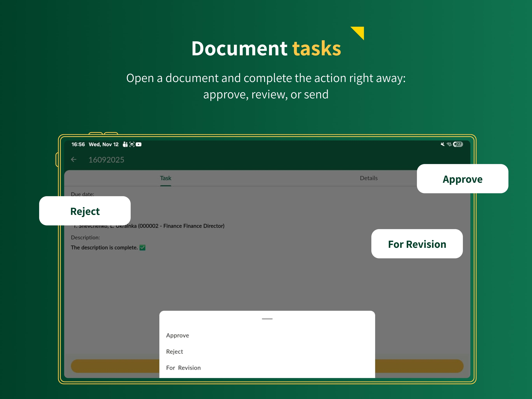Image resolution: width=532 pixels, height=399 pixels.
Task: Click the 'Description:' label
Action: click(85, 237)
